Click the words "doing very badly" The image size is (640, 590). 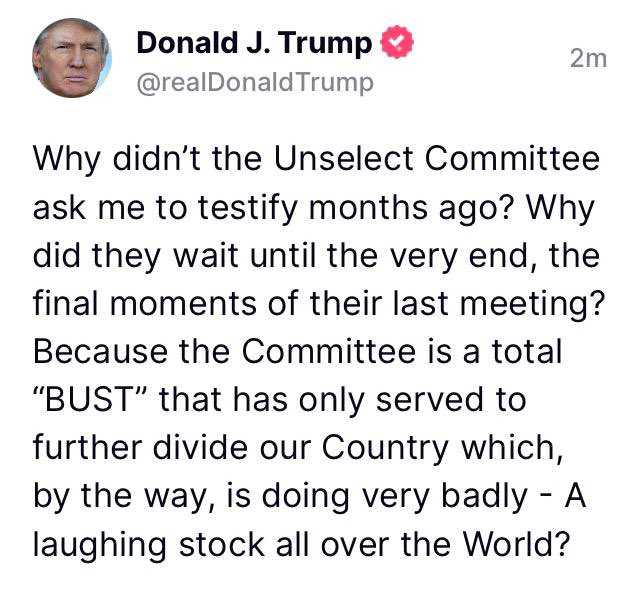coord(395,496)
